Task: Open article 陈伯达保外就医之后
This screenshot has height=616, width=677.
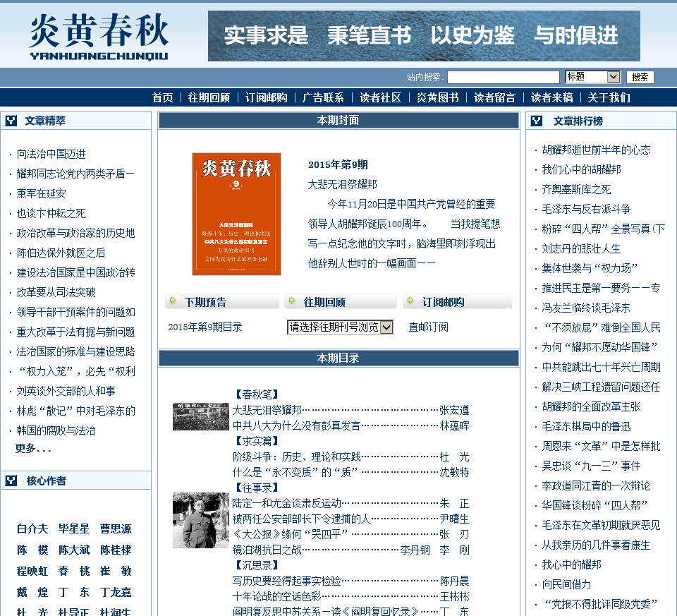Action: click(x=61, y=253)
